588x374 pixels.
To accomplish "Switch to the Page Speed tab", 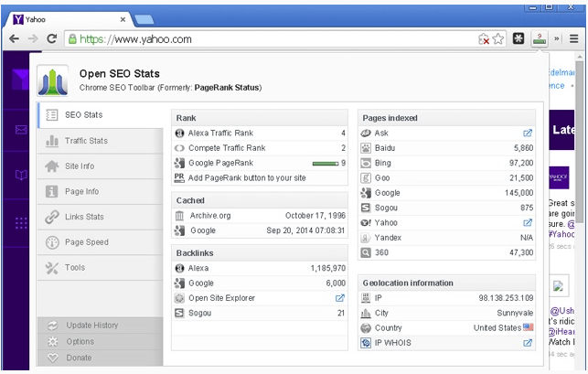I will click(101, 242).
